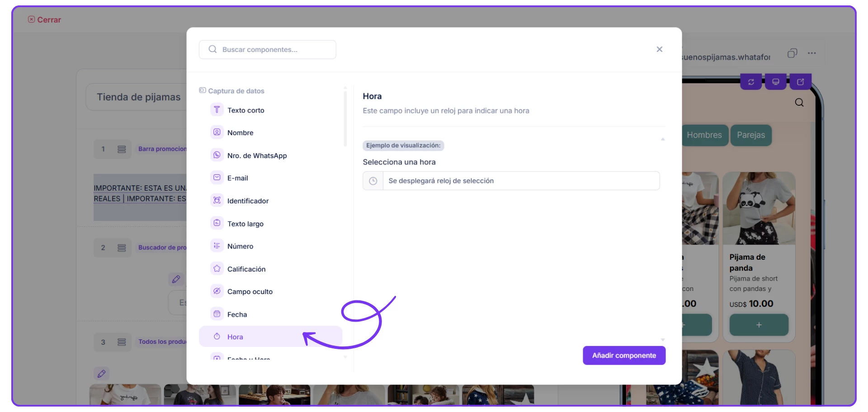Click the refresh preview icon button
Viewport: 868px width, 412px height.
point(751,82)
